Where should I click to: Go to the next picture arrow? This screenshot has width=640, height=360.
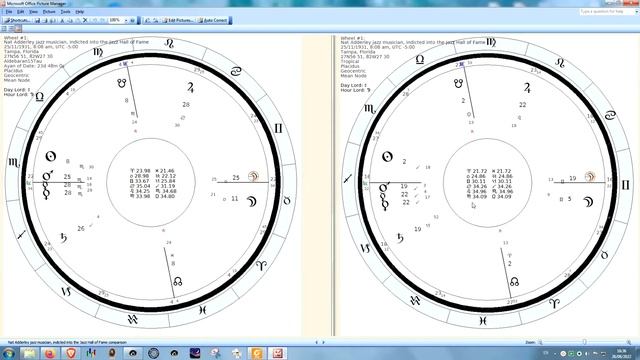[324, 342]
